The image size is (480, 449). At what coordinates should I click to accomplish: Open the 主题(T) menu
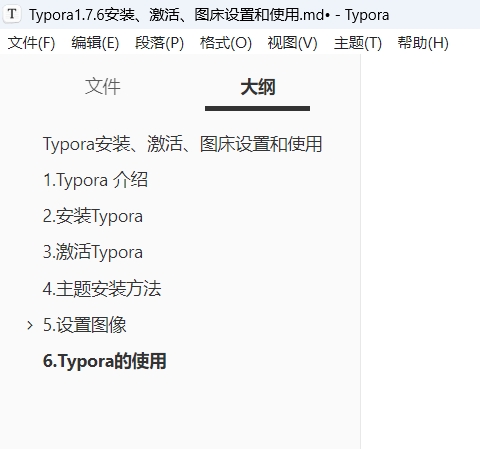click(x=358, y=43)
